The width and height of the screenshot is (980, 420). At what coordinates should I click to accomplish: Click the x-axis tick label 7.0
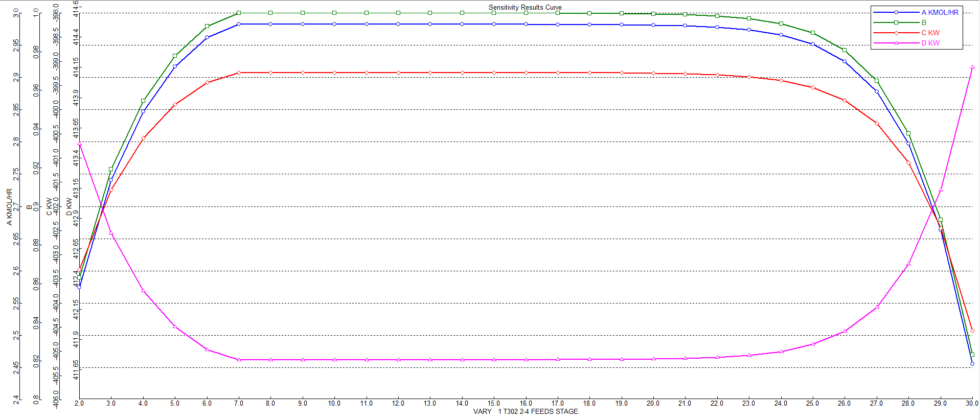(239, 403)
